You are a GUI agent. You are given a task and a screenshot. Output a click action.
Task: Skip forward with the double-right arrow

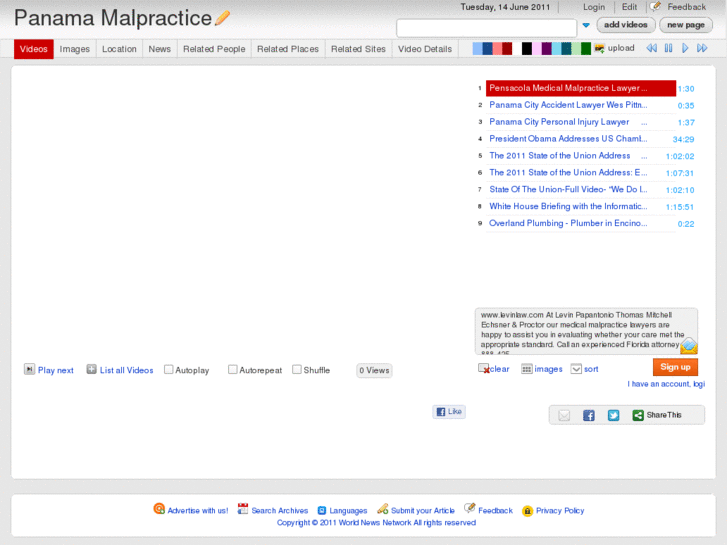pos(702,48)
